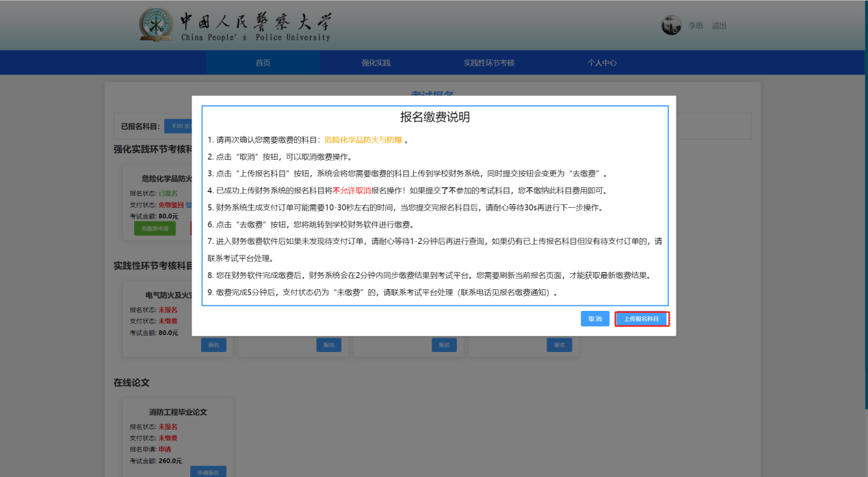Log out via the 退出 link
This screenshot has height=477, width=868.
(719, 26)
